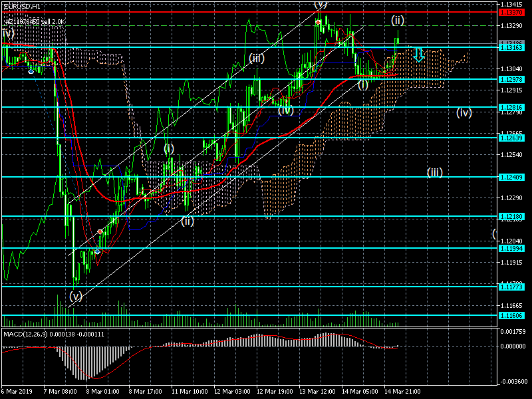
Task: Click the 1.11665 axis price
Action: (x=511, y=306)
